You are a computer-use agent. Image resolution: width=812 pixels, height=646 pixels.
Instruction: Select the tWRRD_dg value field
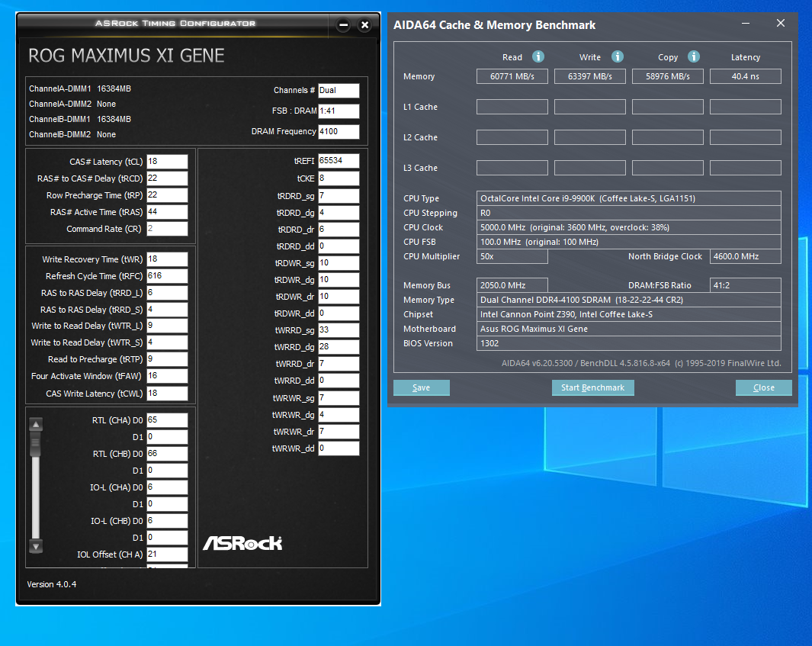pos(339,346)
